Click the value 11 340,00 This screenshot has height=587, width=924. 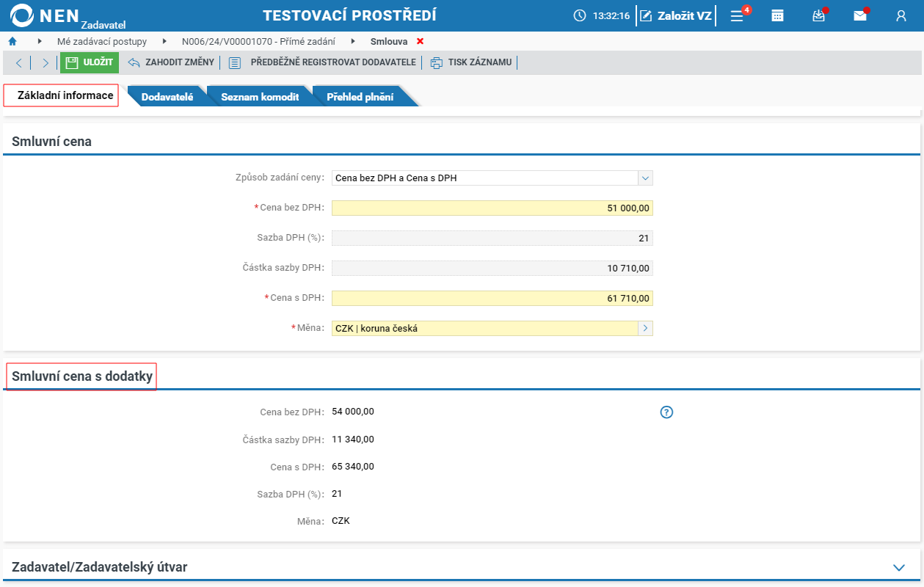pos(353,440)
